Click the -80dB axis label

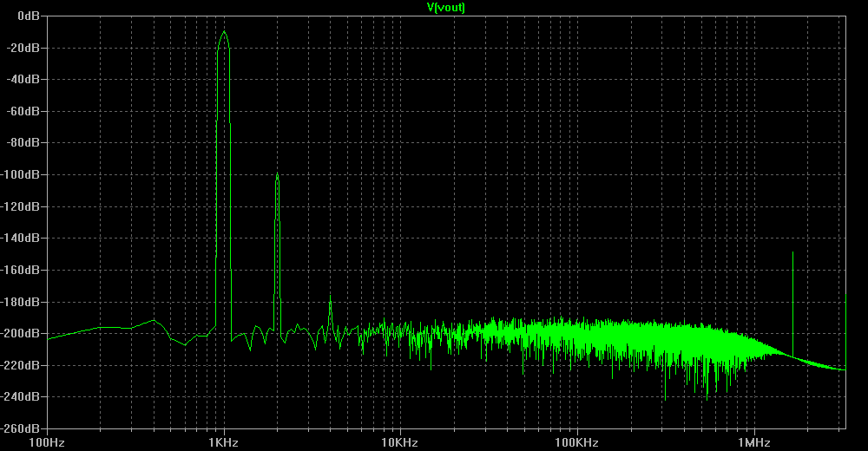pyautogui.click(x=23, y=143)
